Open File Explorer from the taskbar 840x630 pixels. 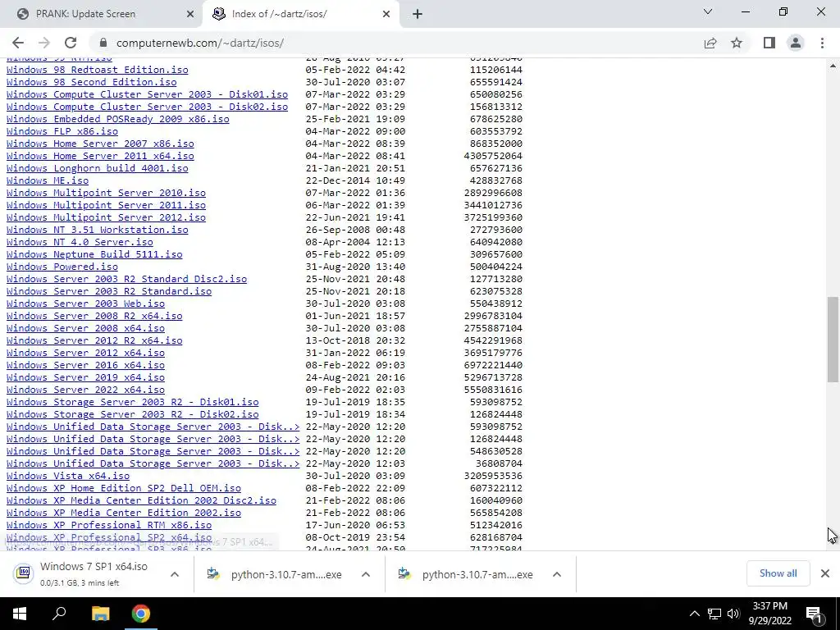(x=100, y=614)
